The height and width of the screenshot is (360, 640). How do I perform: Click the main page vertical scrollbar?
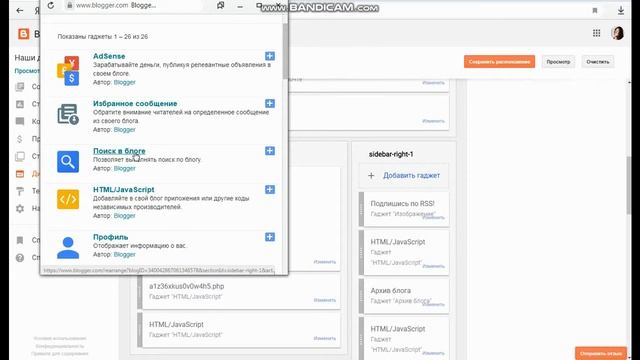click(x=629, y=185)
